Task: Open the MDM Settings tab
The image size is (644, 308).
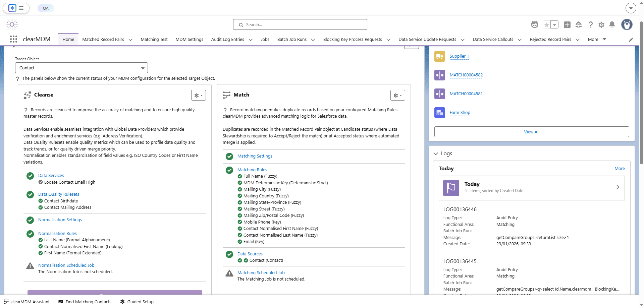Action: pos(190,39)
